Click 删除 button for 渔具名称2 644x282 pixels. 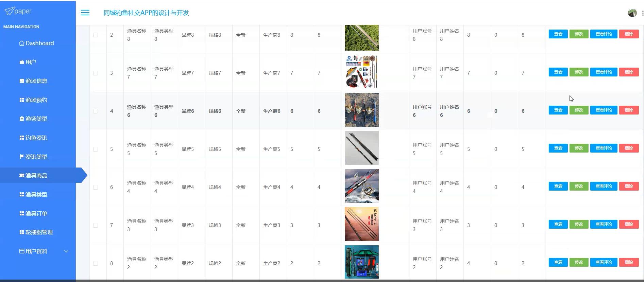629,262
